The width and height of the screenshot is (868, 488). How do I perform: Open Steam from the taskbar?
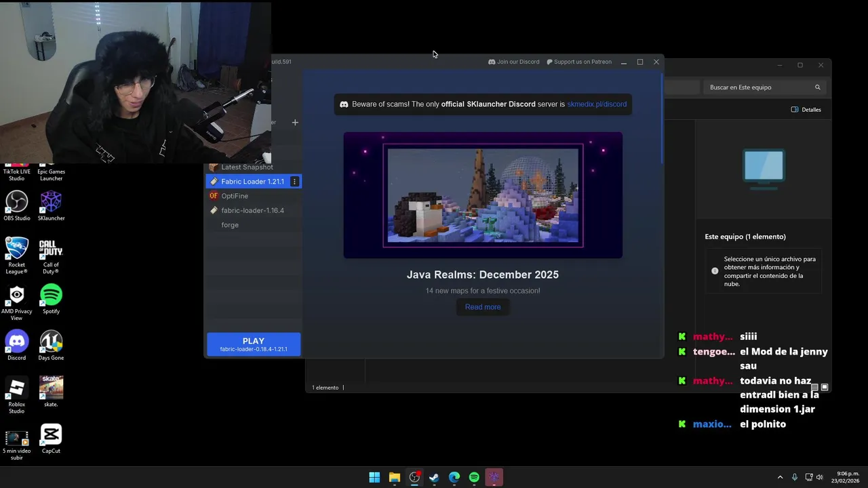[434, 477]
